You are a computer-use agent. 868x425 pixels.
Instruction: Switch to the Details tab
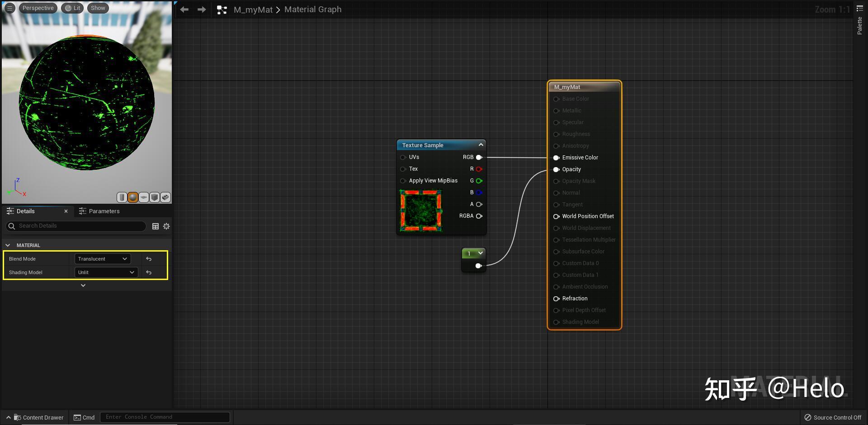point(25,211)
